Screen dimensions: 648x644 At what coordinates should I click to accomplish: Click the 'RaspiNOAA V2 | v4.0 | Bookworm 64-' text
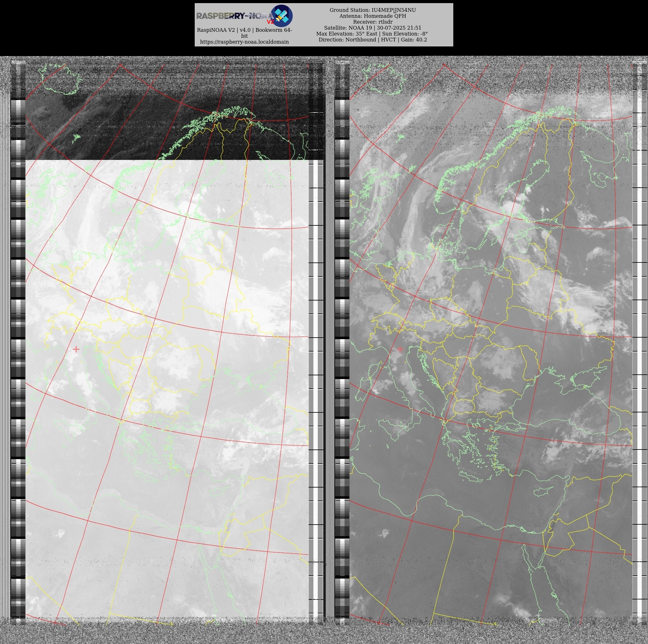[x=245, y=30]
